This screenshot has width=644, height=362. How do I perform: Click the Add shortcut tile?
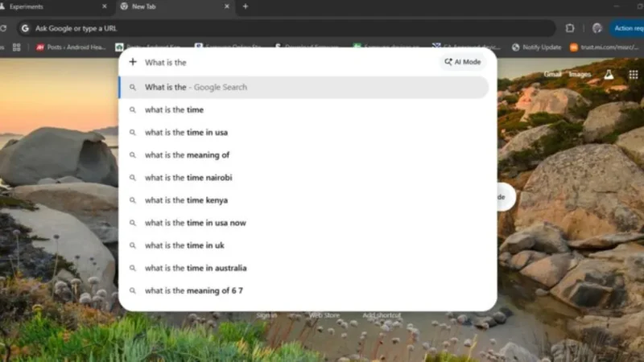[x=382, y=315]
